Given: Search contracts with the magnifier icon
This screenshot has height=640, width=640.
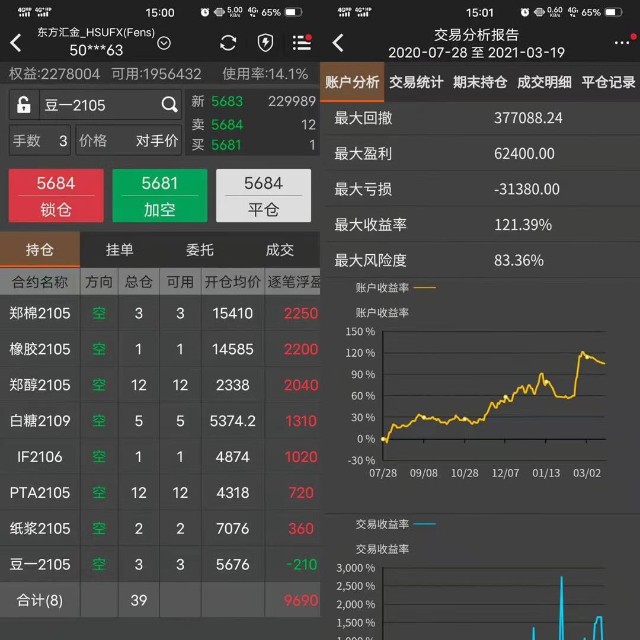Looking at the screenshot, I should [x=169, y=105].
